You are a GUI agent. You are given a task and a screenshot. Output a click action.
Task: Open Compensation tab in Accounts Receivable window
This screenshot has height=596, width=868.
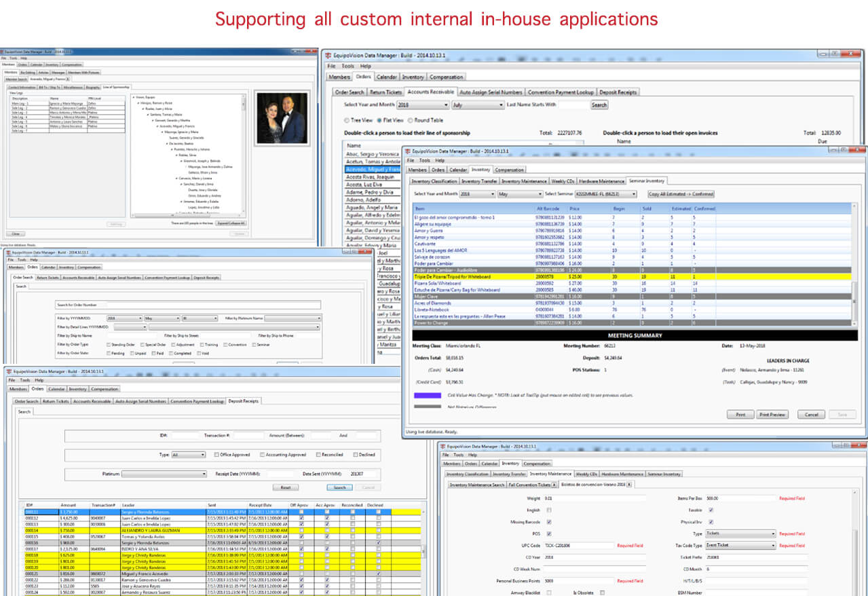pyautogui.click(x=446, y=77)
